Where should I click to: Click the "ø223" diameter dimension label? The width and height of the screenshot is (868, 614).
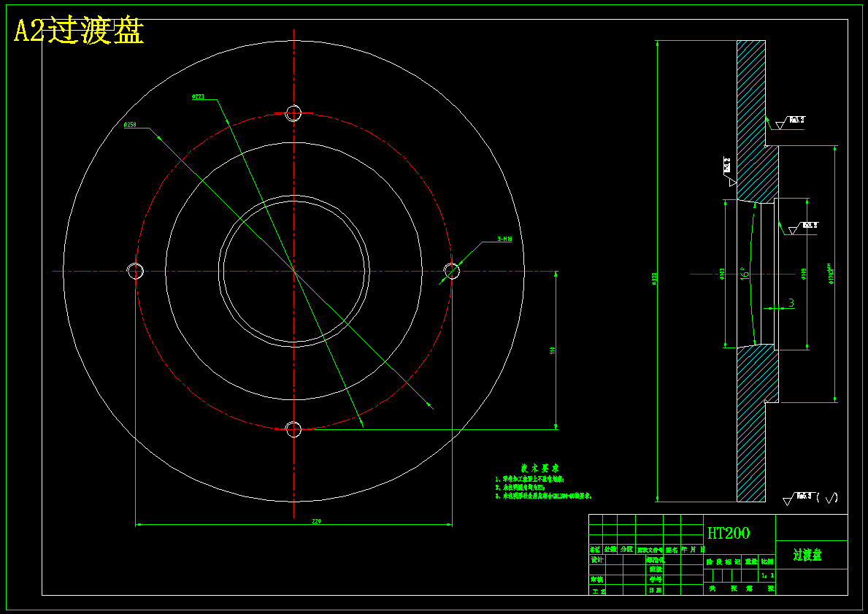[198, 97]
